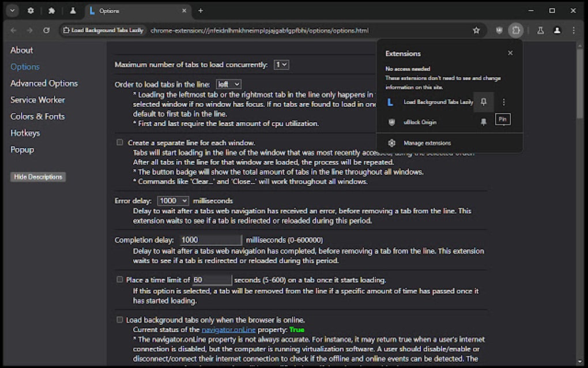Click the Load Background Tabs Lazily extension icon

[392, 102]
